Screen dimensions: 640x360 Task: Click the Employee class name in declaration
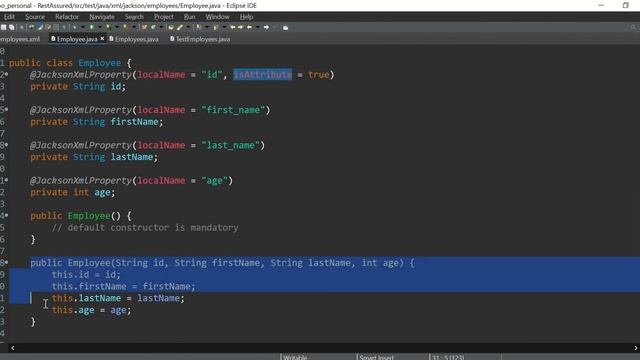pyautogui.click(x=100, y=63)
